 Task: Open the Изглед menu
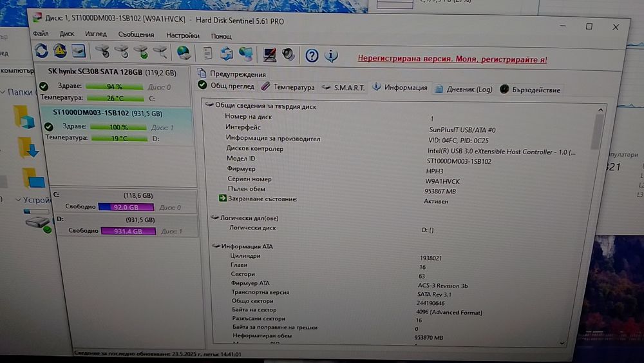click(x=96, y=34)
